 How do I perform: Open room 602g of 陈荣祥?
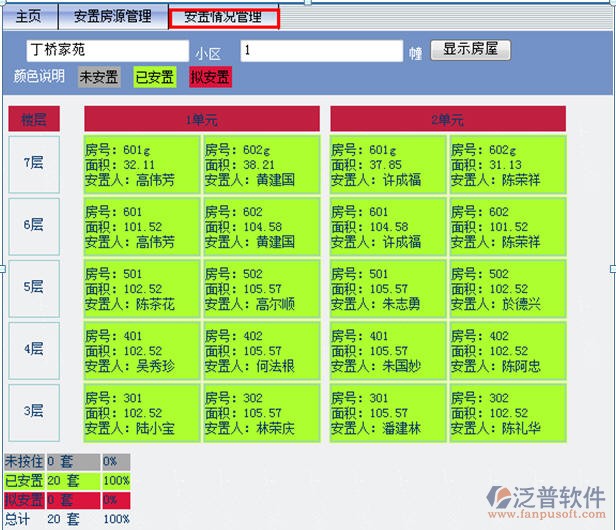click(x=508, y=165)
